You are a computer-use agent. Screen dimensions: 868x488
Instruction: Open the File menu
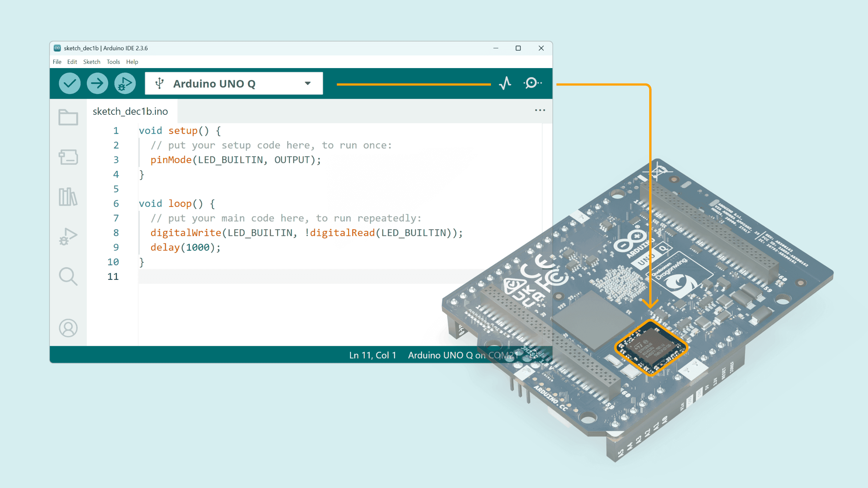tap(57, 62)
